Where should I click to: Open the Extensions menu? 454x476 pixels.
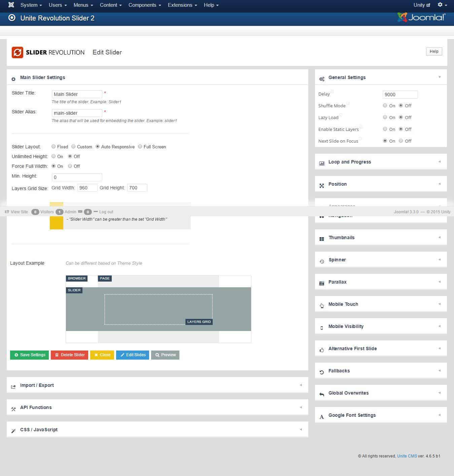(182, 5)
